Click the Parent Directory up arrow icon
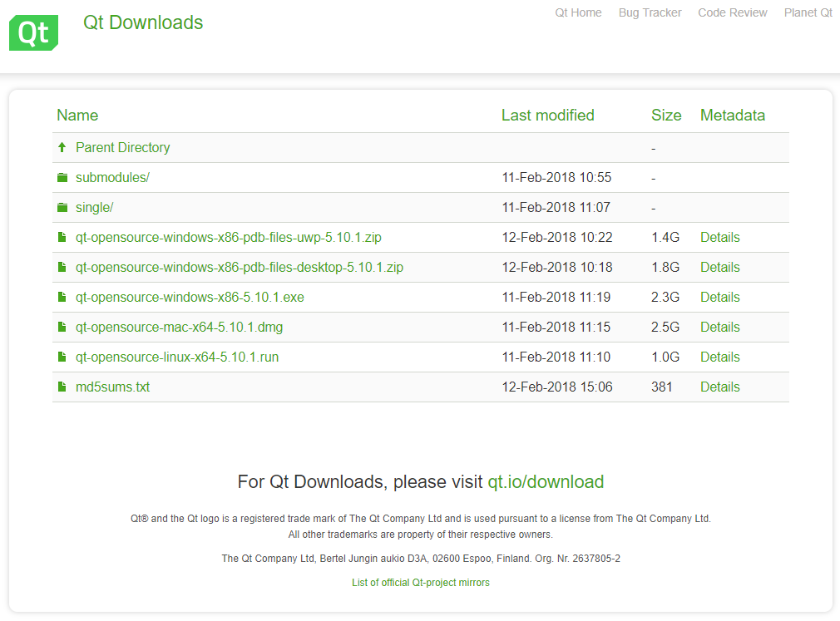 (x=62, y=147)
